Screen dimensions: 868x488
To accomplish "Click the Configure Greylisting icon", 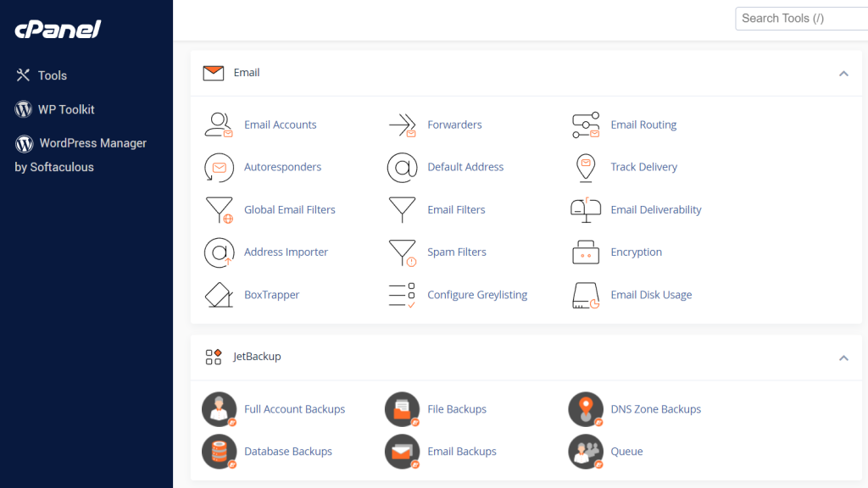I will point(402,295).
